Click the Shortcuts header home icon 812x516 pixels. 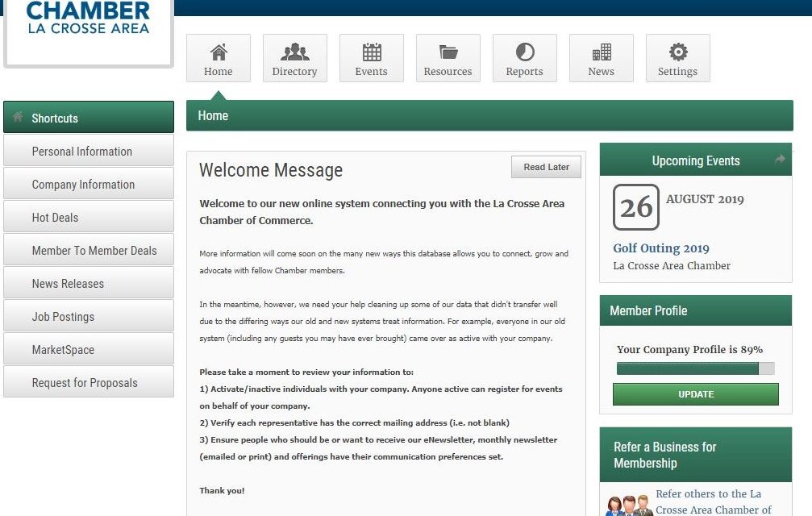tap(18, 117)
